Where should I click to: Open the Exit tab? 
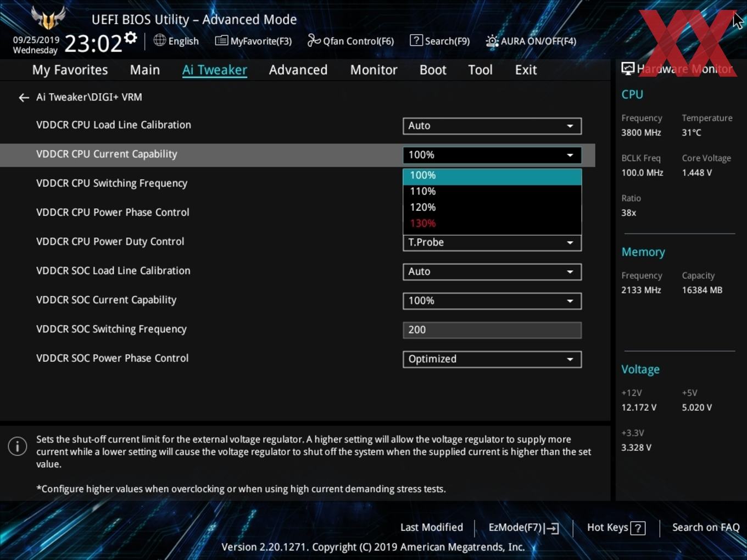pyautogui.click(x=526, y=70)
